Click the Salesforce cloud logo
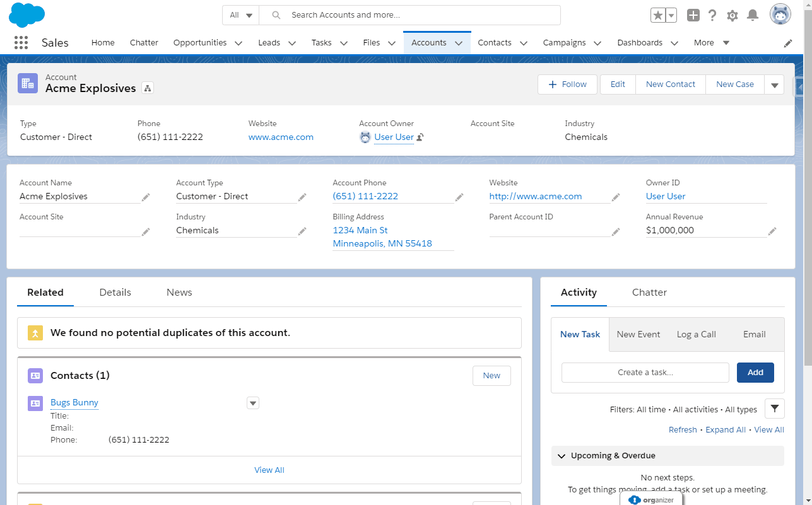812x505 pixels. [x=27, y=15]
